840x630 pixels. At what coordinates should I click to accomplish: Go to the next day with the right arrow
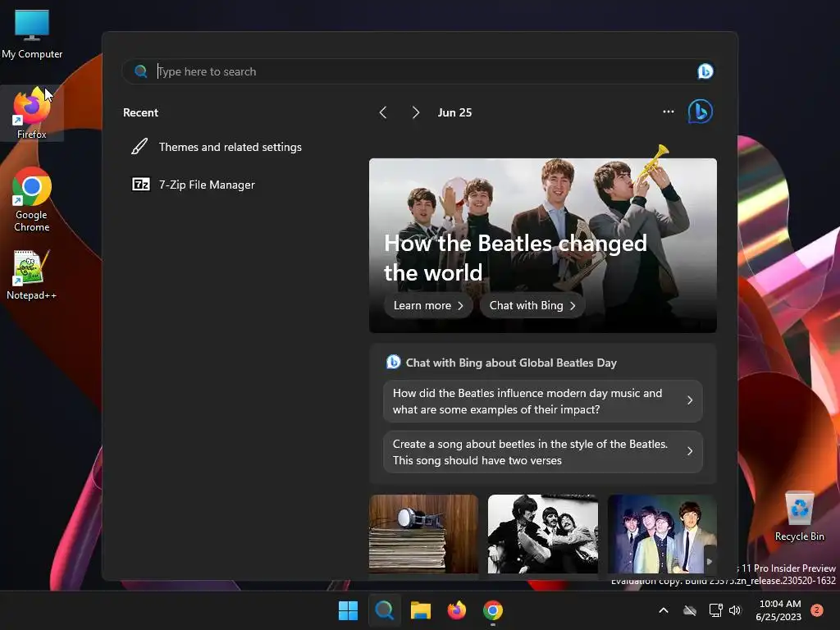tap(416, 112)
